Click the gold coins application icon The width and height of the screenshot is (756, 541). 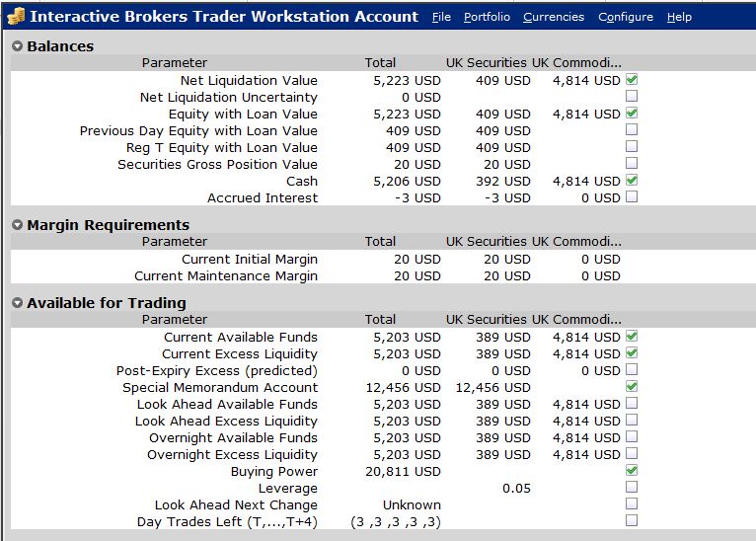click(16, 17)
